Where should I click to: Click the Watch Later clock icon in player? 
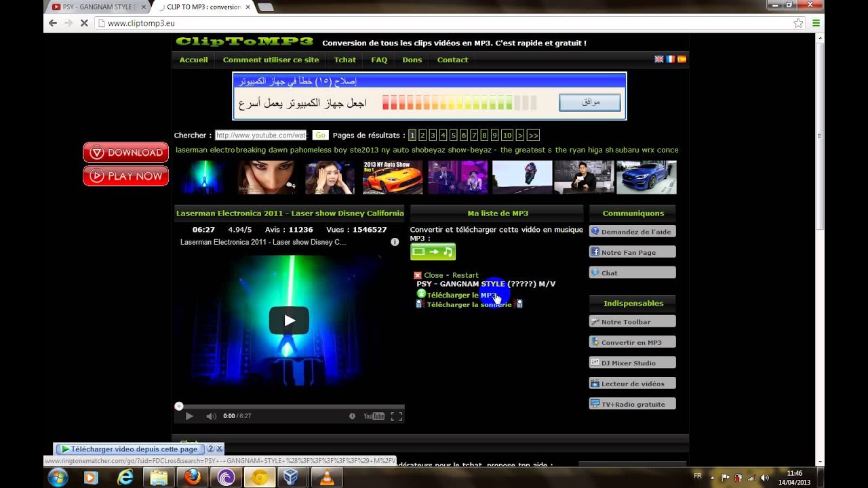[352, 416]
